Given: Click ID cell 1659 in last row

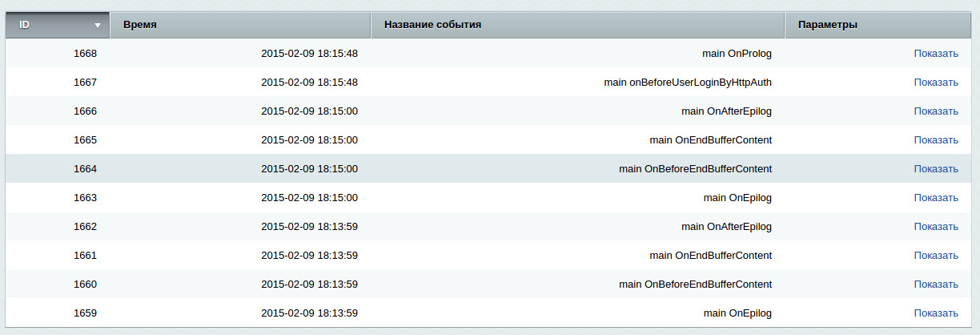Looking at the screenshot, I should pos(85,313).
